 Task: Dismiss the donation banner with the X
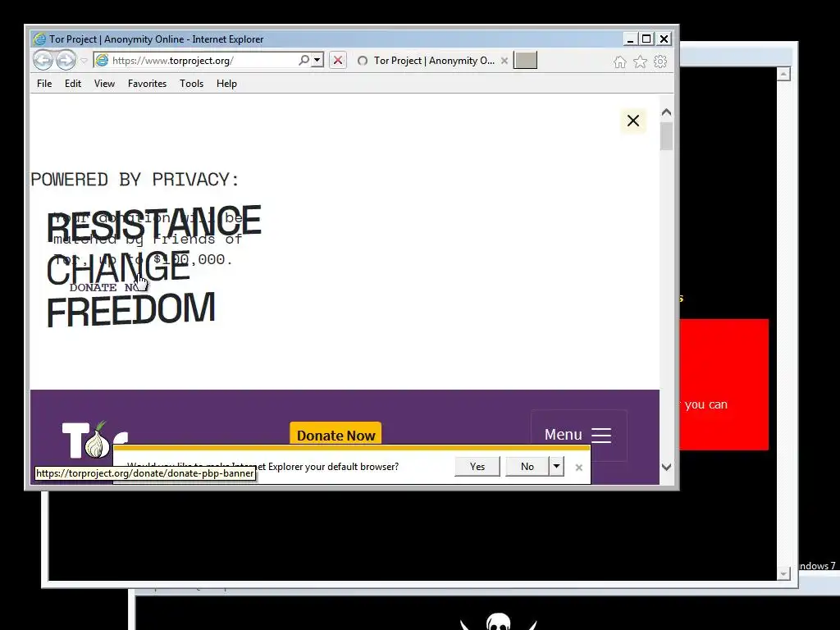pyautogui.click(x=633, y=121)
